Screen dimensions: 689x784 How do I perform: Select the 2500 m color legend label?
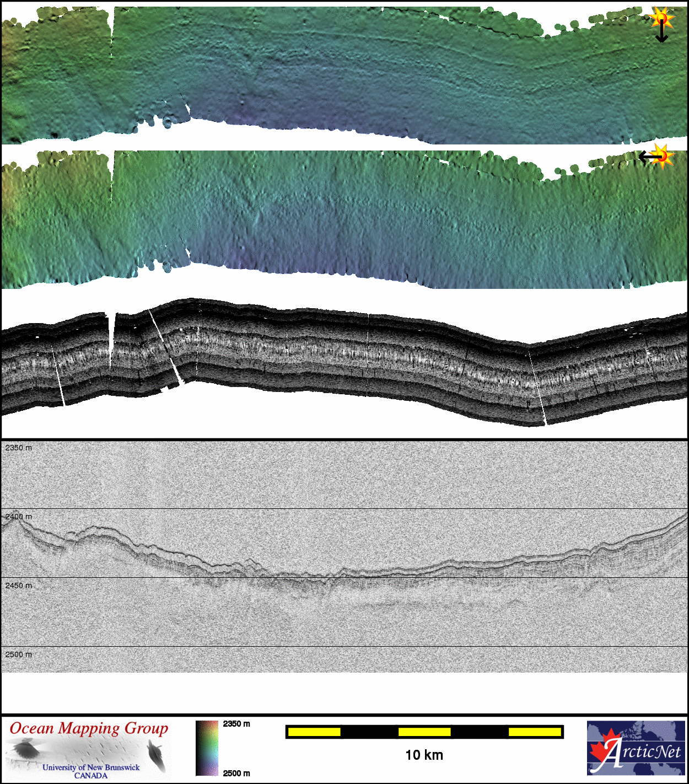click(236, 773)
